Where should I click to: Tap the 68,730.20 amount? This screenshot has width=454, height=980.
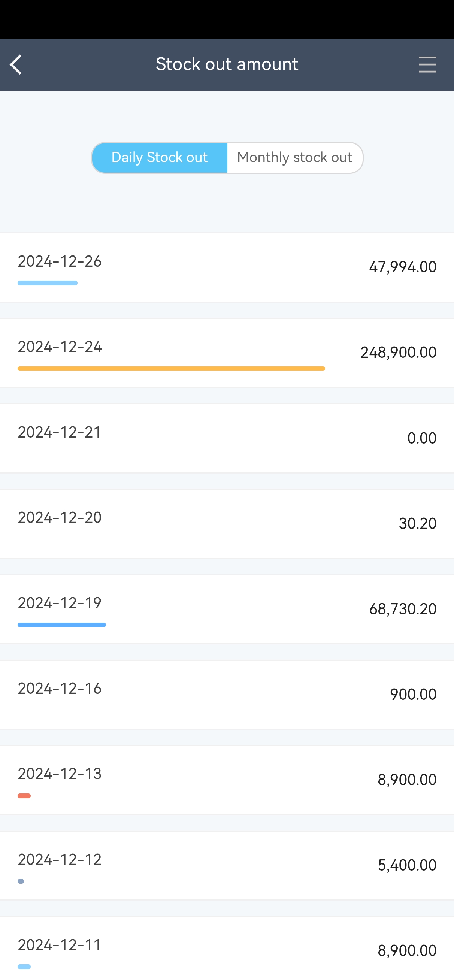(403, 609)
